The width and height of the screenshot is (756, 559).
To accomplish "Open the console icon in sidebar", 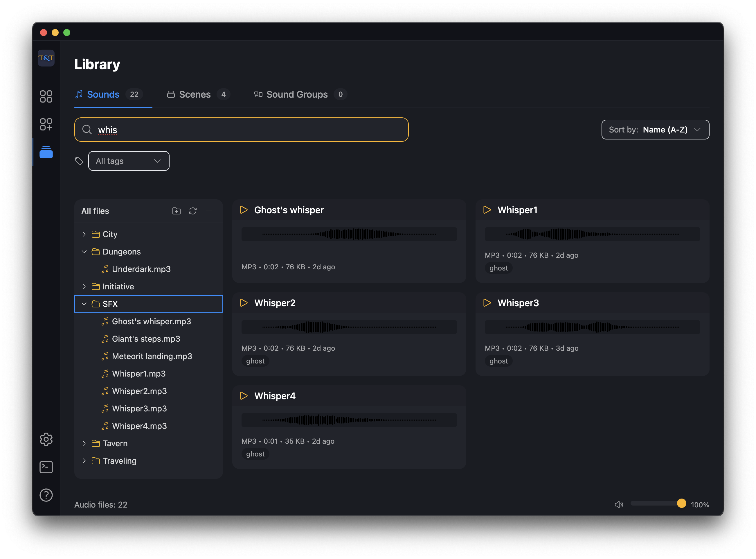I will 46,467.
